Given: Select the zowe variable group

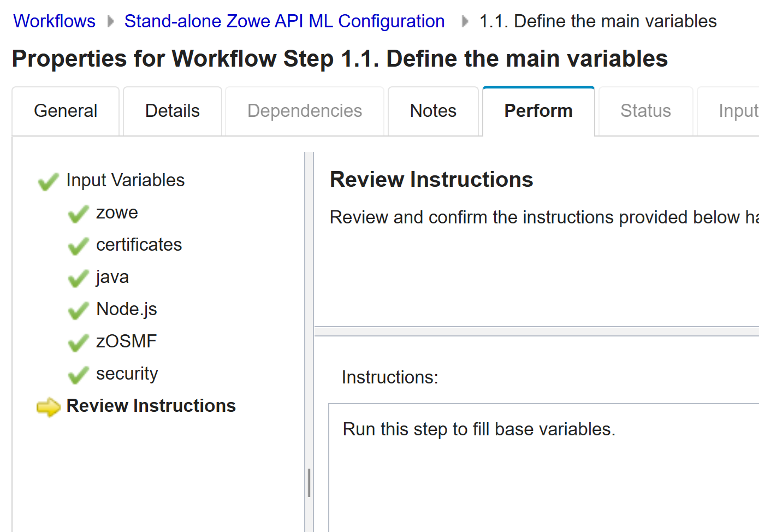Looking at the screenshot, I should point(117,212).
